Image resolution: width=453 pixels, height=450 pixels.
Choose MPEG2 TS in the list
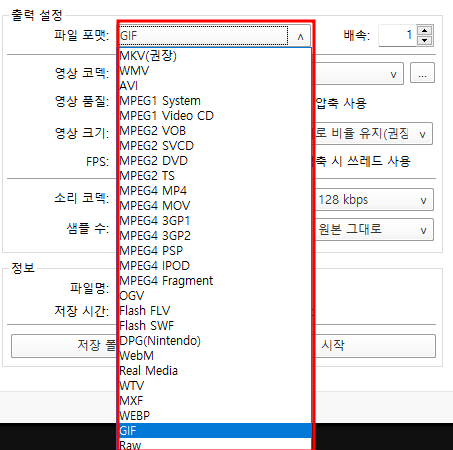click(x=215, y=176)
